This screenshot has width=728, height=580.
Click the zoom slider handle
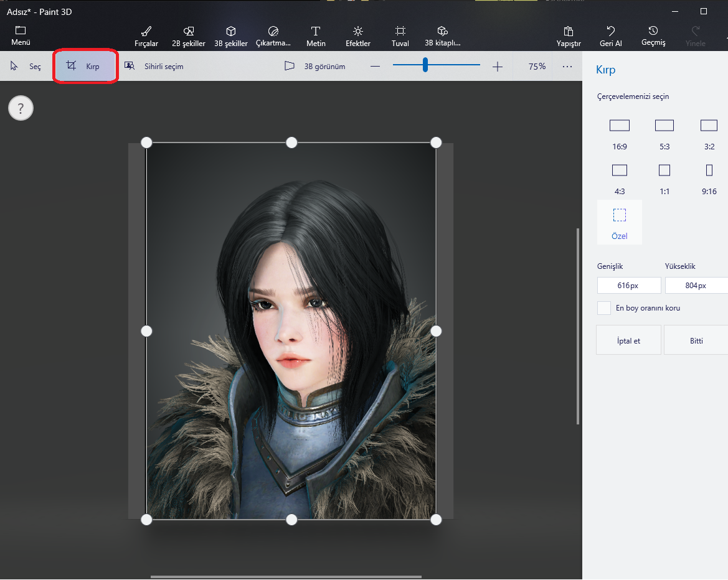(x=425, y=65)
